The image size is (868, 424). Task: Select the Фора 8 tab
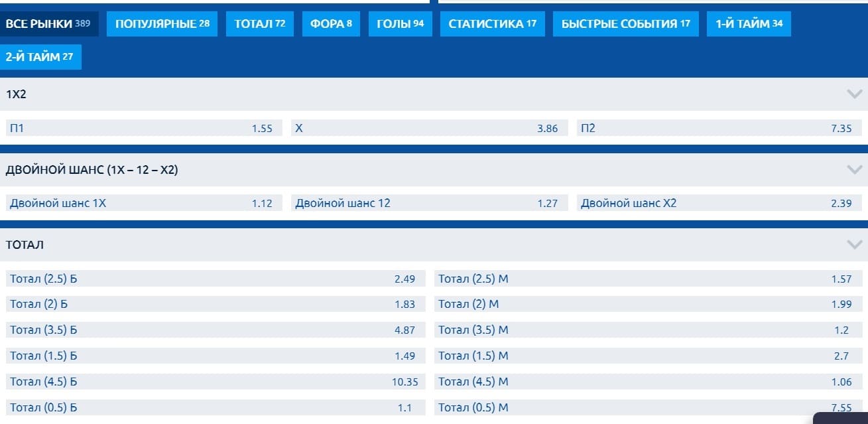331,24
